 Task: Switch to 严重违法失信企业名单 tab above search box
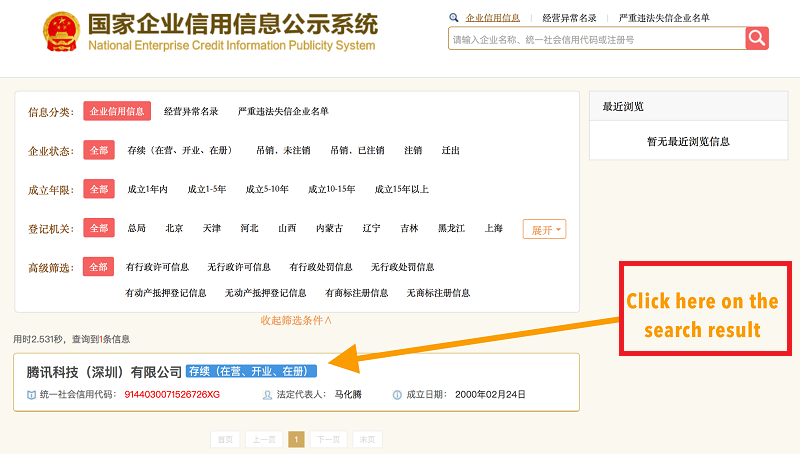click(664, 18)
